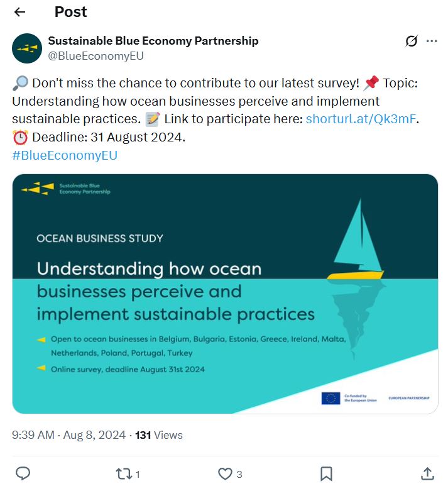Like the post with the heart icon

tap(225, 473)
